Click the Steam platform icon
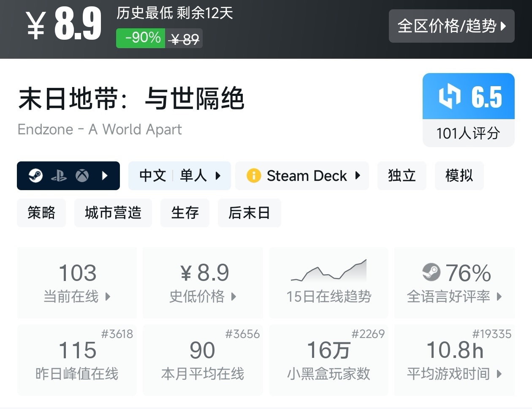 [36, 175]
